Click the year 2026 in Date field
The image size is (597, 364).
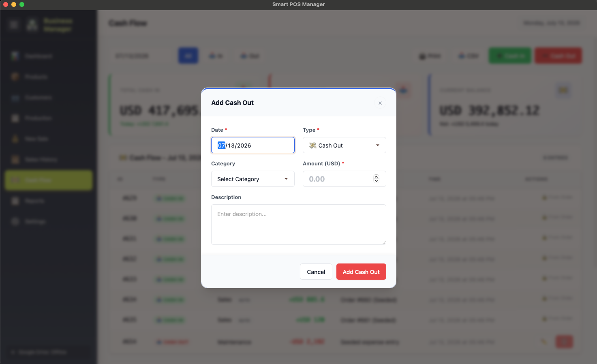pyautogui.click(x=244, y=146)
